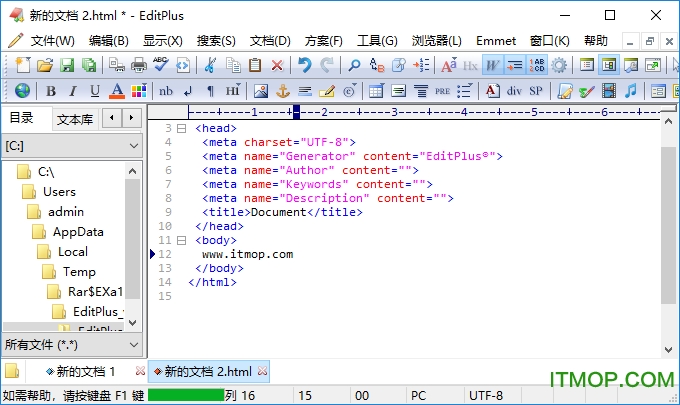
Task: Toggle line numbers button
Action: pyautogui.click(x=536, y=65)
